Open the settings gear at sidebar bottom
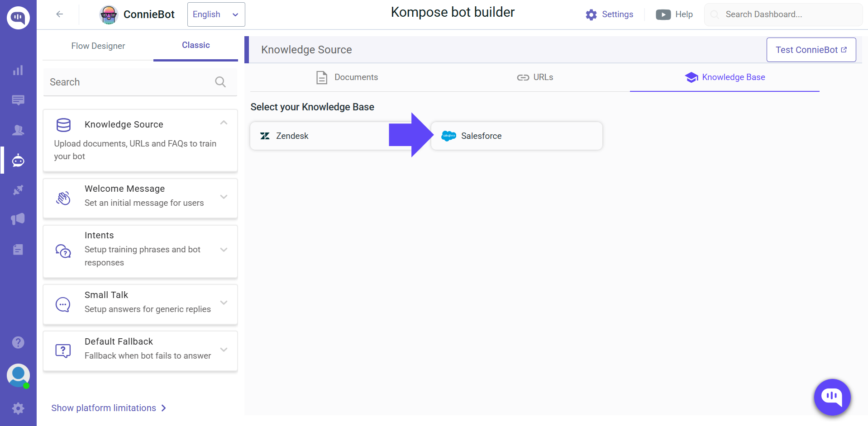 pyautogui.click(x=18, y=408)
